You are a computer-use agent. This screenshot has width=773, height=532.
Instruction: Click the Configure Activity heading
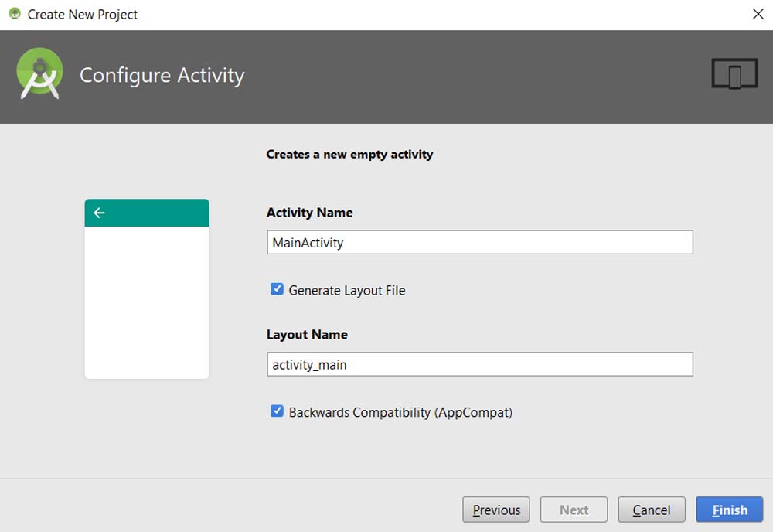coord(162,75)
